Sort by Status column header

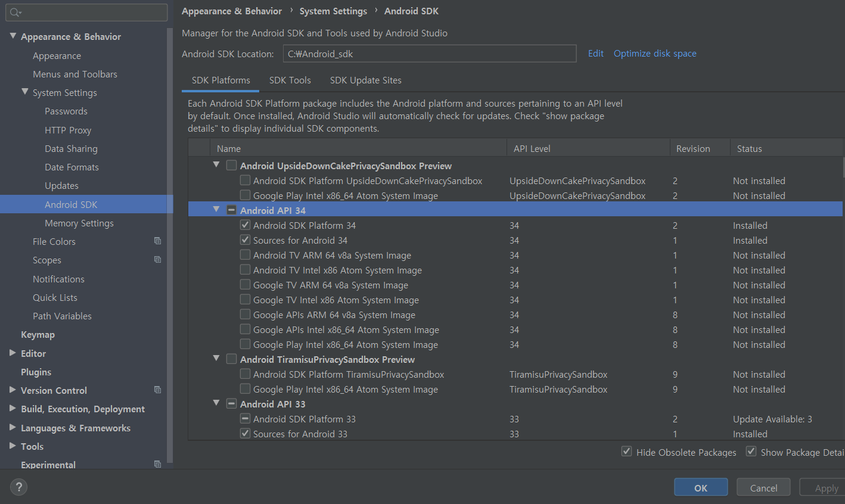pos(787,148)
